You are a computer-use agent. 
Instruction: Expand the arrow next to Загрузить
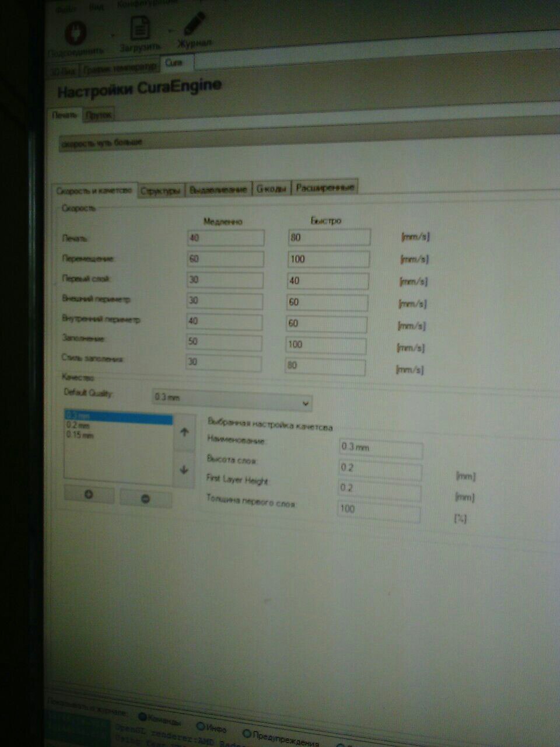pos(170,30)
